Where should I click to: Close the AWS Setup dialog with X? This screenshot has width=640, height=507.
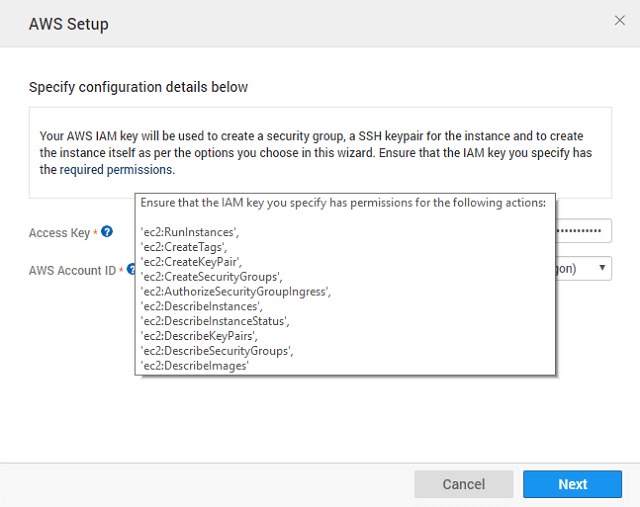click(619, 21)
